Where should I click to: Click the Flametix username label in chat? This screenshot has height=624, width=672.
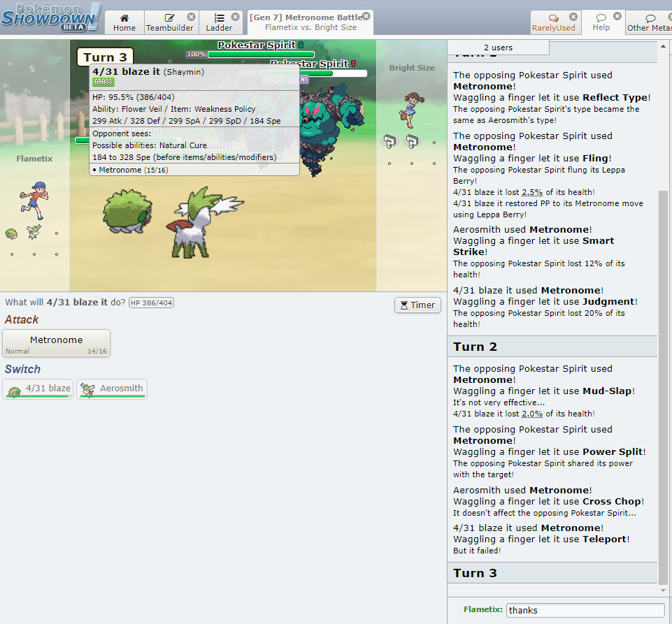point(483,609)
